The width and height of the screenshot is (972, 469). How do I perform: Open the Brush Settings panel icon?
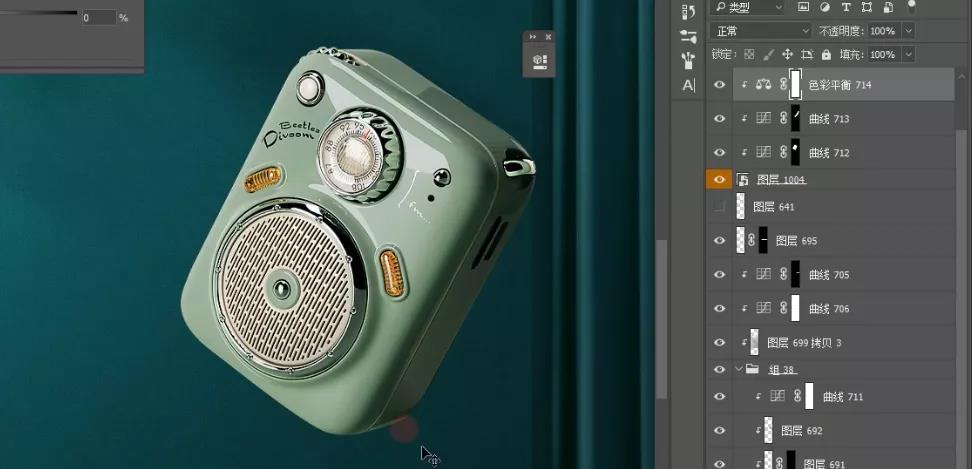tap(689, 37)
